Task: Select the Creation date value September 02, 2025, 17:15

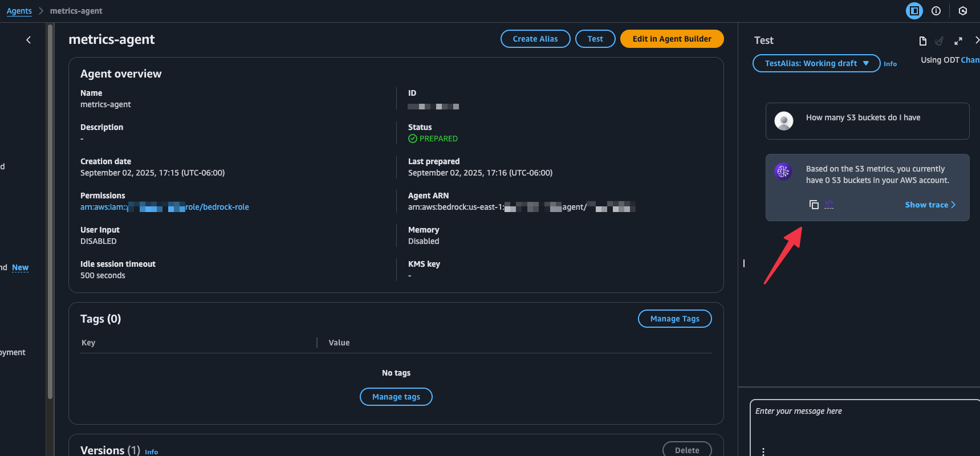Action: (x=152, y=173)
